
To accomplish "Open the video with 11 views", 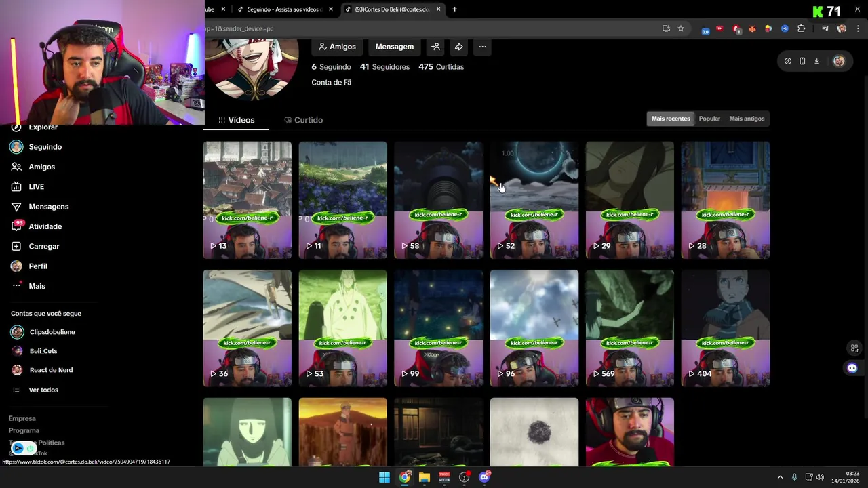I will 342,200.
